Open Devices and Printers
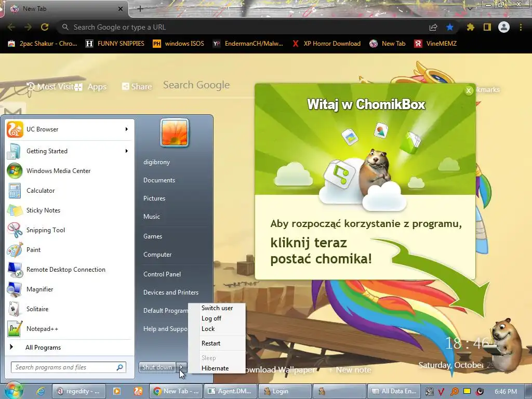 pos(171,292)
